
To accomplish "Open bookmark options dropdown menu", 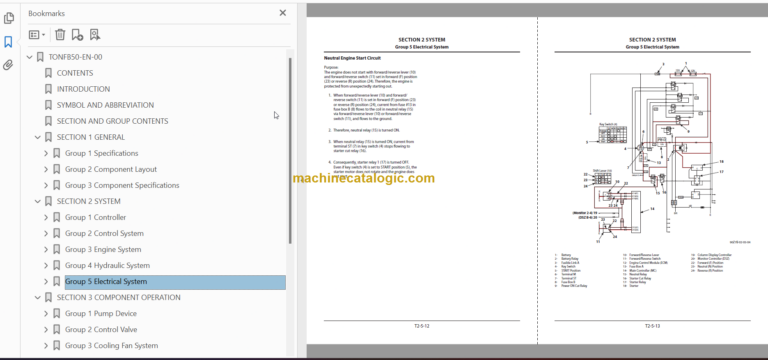I will tap(37, 35).
